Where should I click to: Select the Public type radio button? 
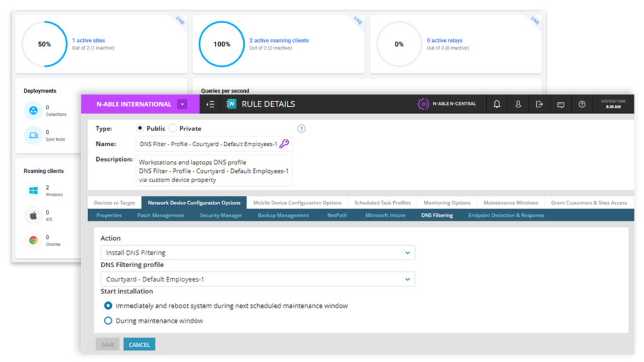click(x=140, y=128)
